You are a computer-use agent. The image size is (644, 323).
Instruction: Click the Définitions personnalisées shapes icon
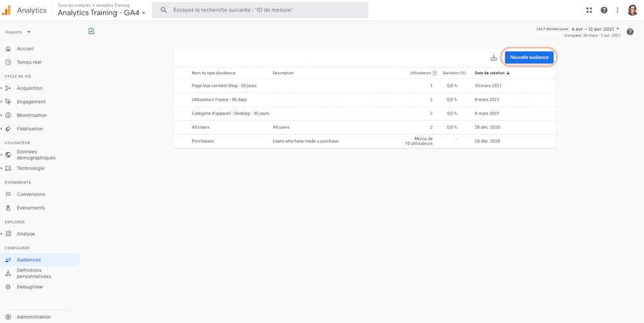click(x=8, y=273)
